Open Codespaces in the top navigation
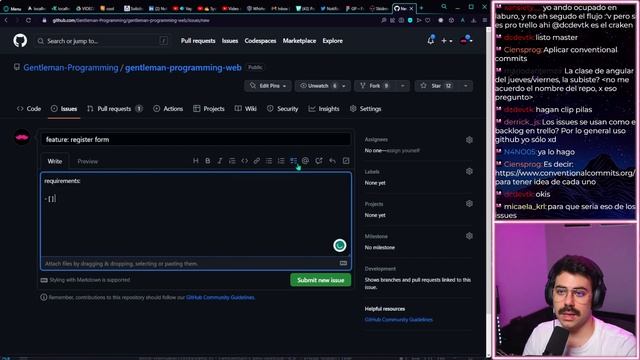 [260, 41]
